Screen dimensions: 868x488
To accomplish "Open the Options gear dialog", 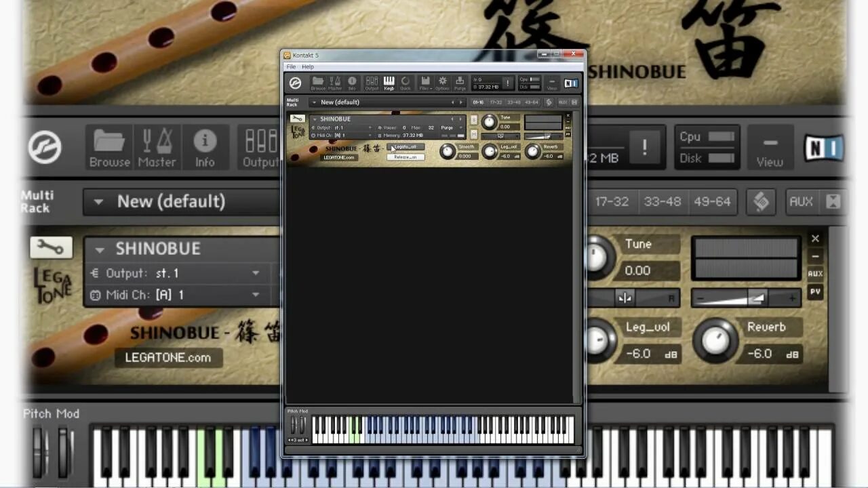I will (443, 83).
